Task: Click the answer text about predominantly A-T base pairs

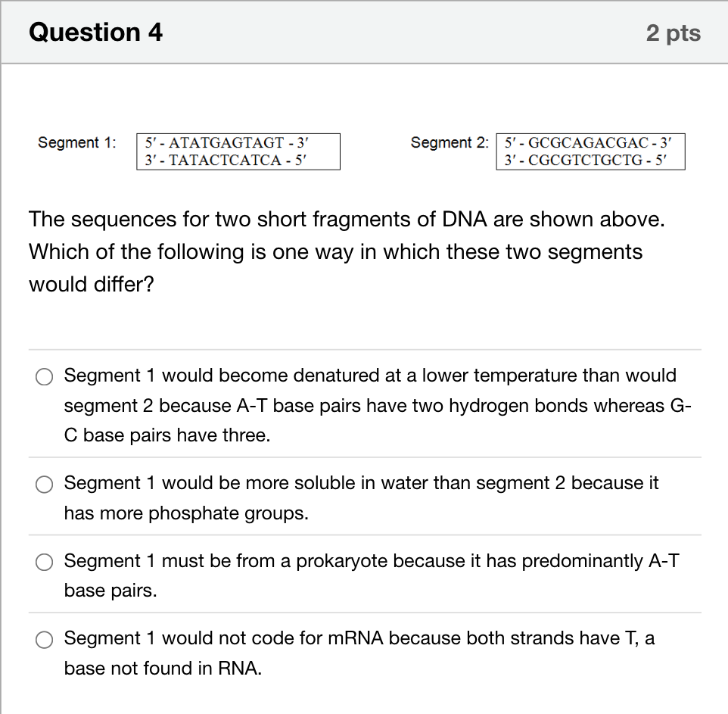Action: click(372, 575)
